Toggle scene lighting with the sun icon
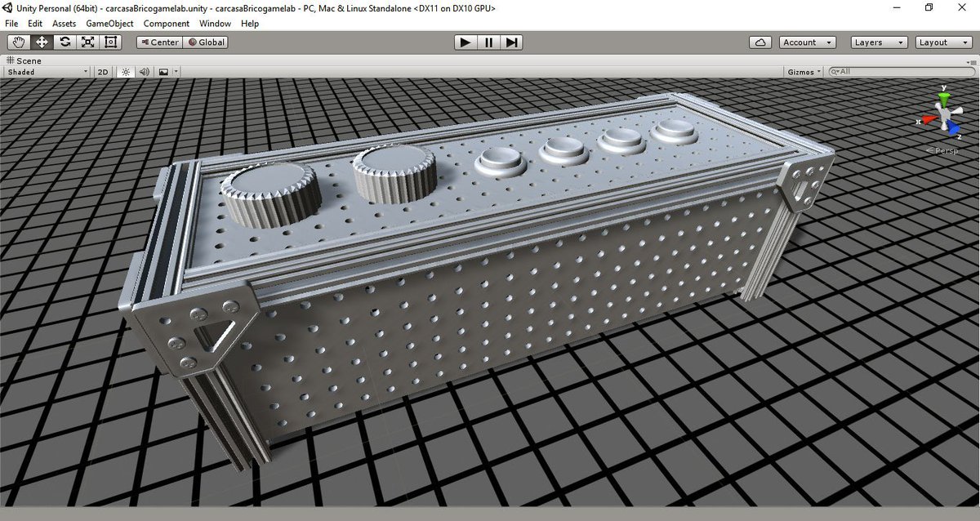Viewport: 980px width, 521px height. [x=124, y=72]
